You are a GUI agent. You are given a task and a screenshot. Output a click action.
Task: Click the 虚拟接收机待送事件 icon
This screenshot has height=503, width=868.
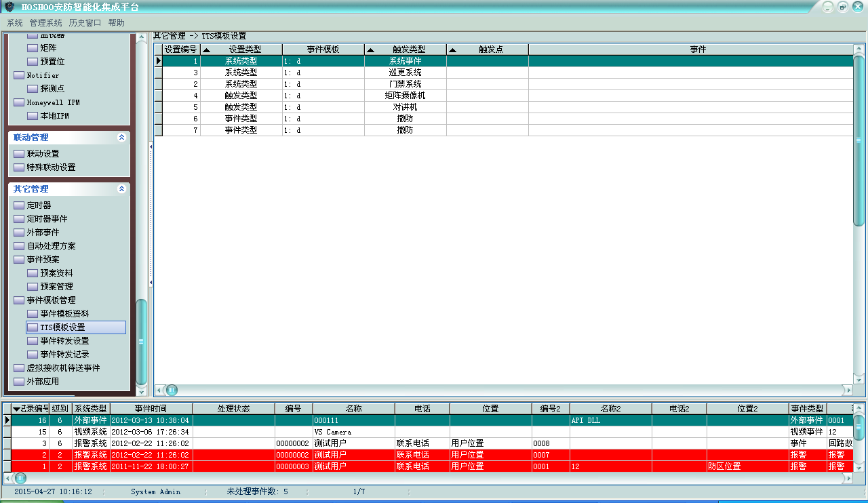(19, 368)
